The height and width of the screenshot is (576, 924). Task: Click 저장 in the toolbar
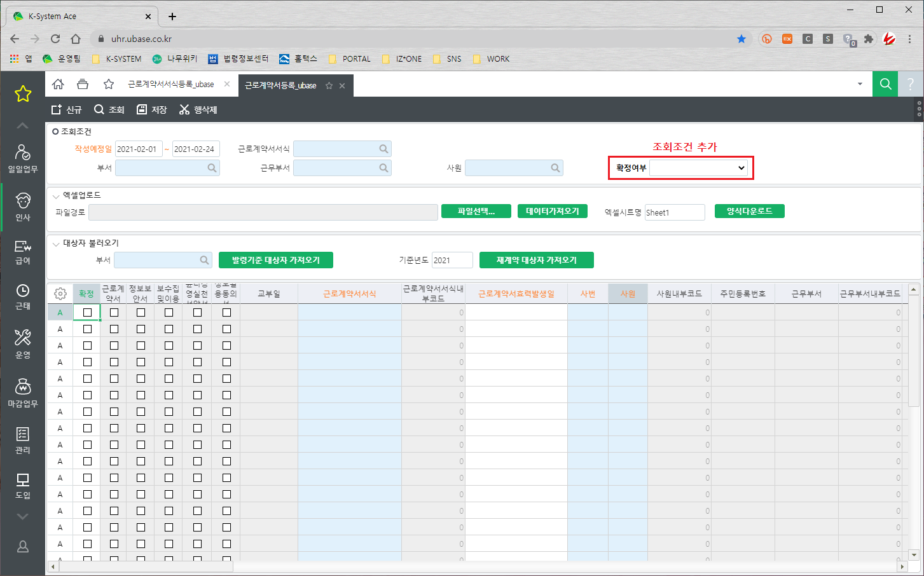coord(152,110)
